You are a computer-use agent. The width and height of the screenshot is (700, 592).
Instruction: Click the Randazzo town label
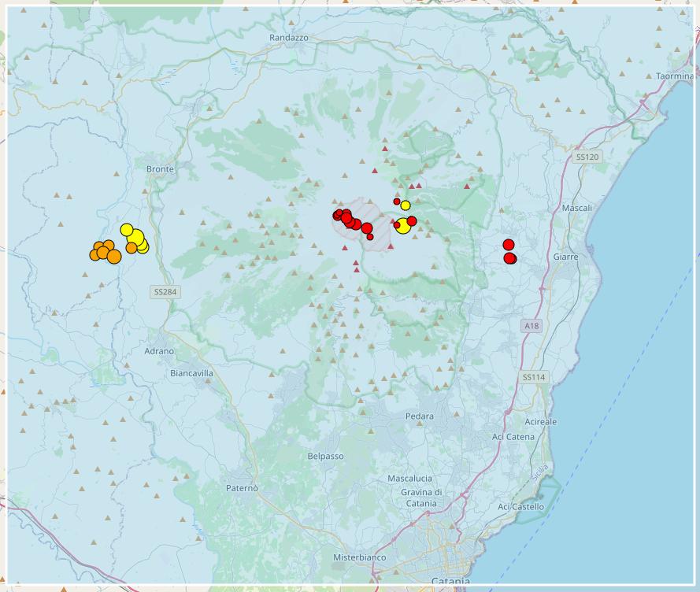point(289,38)
